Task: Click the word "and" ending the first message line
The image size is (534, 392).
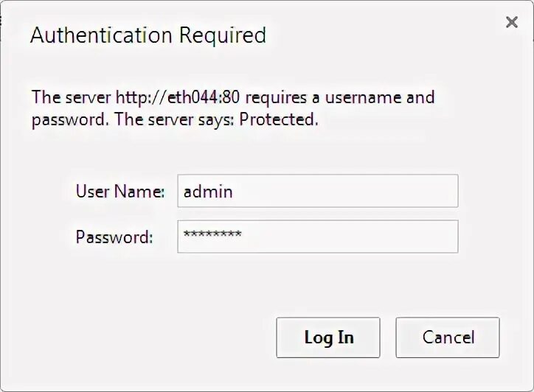Action: 422,97
